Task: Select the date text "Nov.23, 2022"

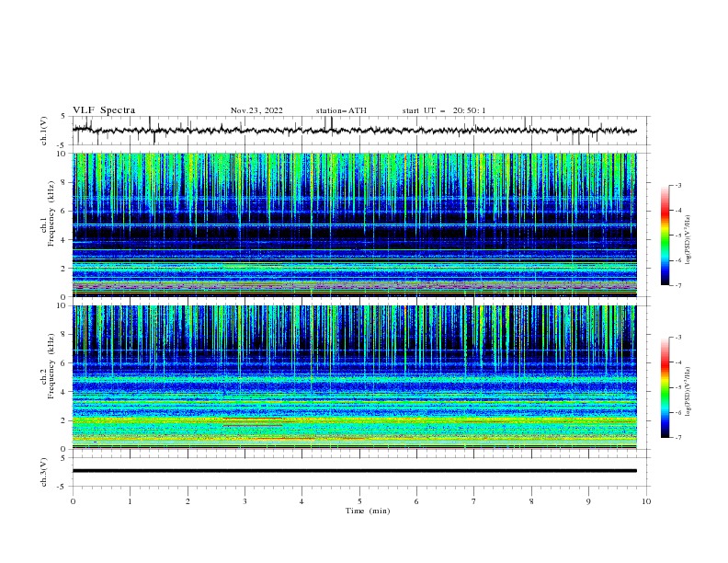Action: pyautogui.click(x=256, y=110)
